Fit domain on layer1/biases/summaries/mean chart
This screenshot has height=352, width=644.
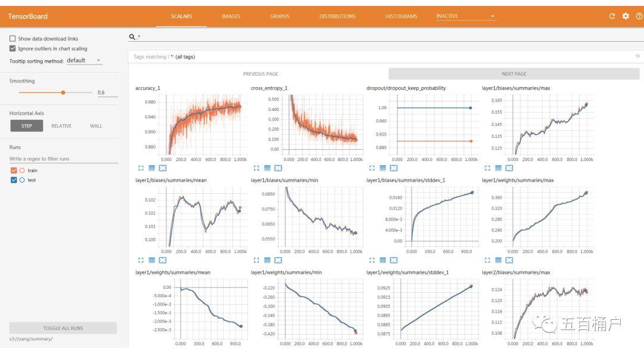[163, 260]
